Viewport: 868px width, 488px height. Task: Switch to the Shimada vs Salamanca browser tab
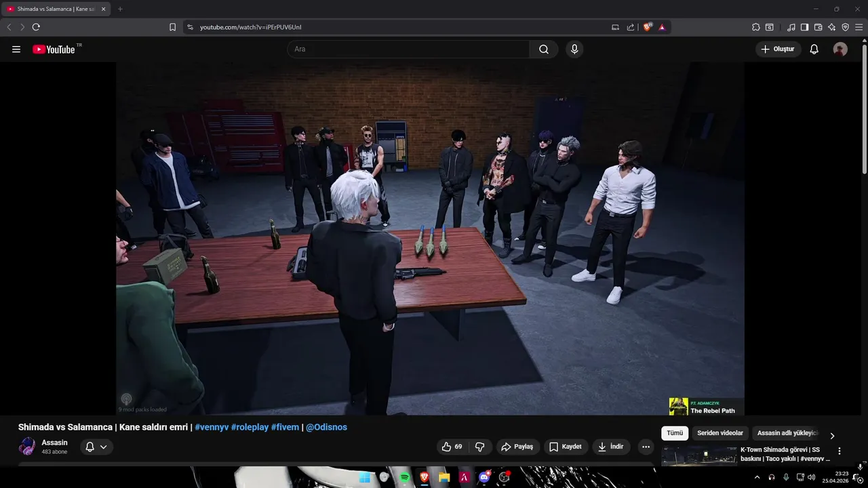tap(56, 9)
